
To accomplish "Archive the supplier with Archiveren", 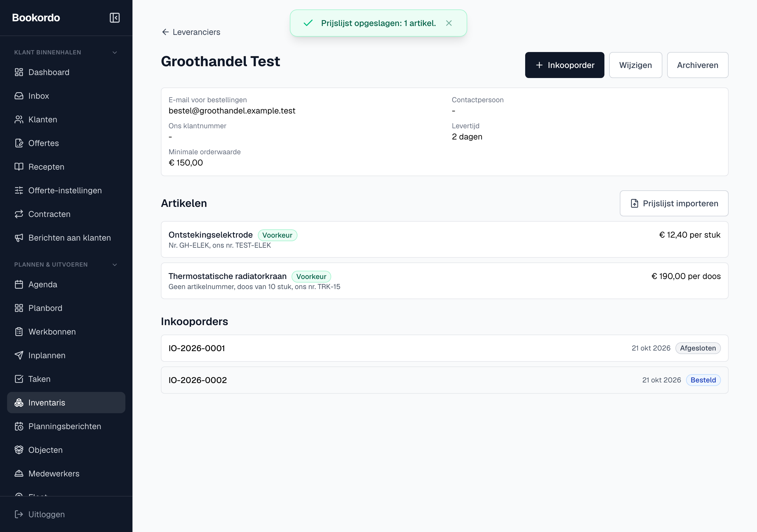I will click(x=697, y=65).
